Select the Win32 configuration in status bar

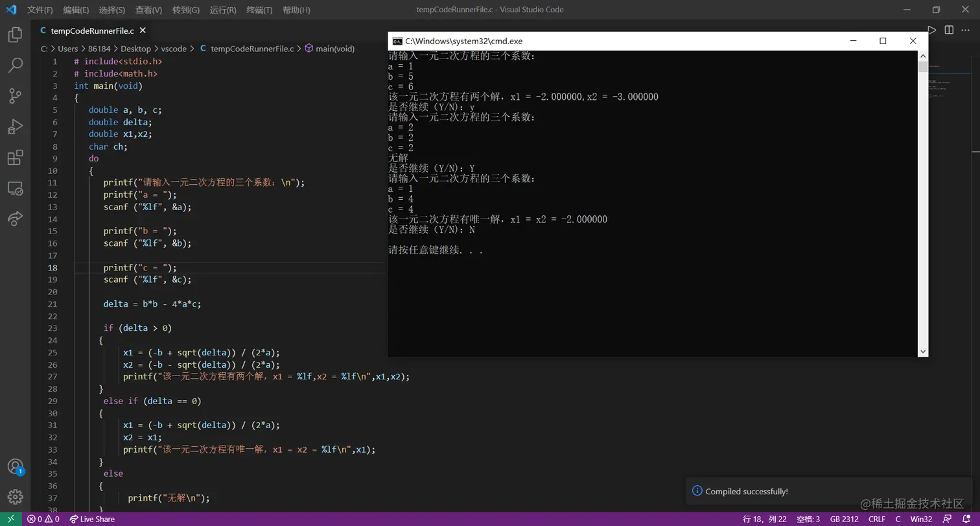921,519
